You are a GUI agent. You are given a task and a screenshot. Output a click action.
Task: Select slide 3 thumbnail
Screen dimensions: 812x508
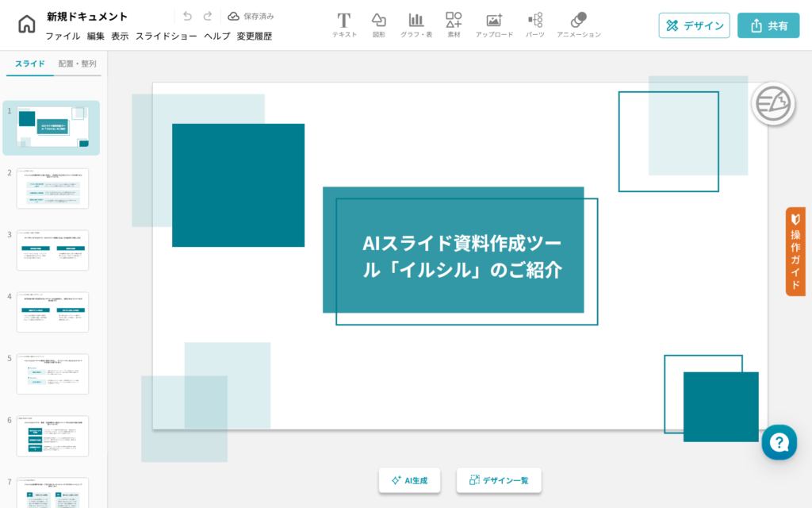point(53,250)
